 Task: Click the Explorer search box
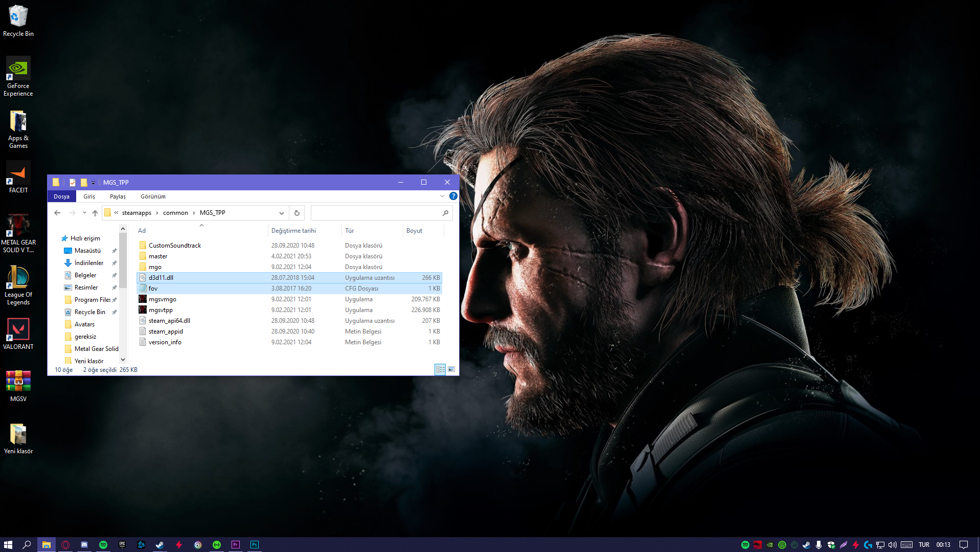coord(381,213)
